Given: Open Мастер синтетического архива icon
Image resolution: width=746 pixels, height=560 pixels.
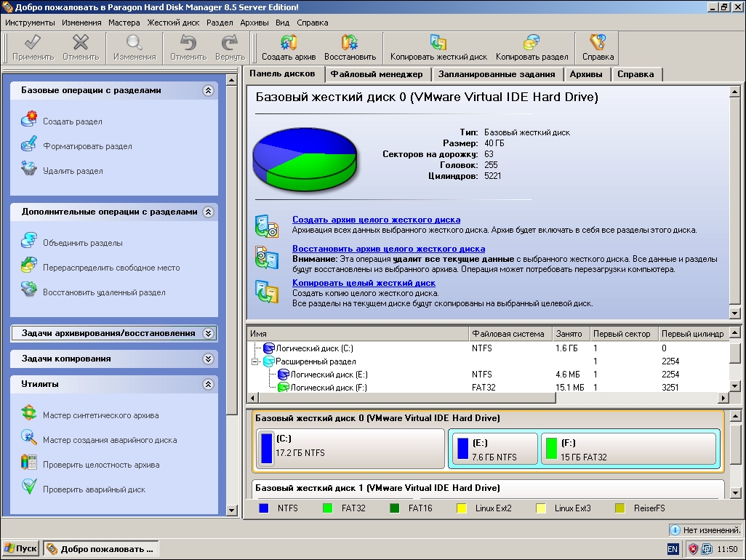Looking at the screenshot, I should (29, 413).
